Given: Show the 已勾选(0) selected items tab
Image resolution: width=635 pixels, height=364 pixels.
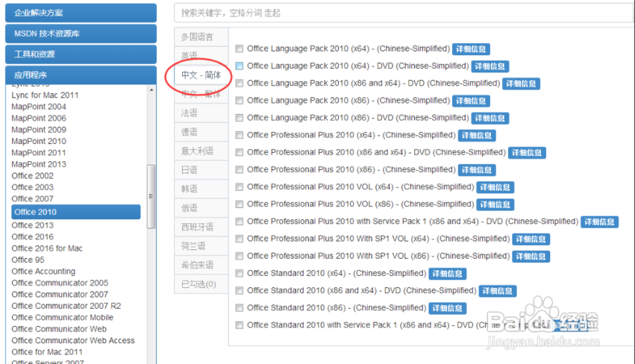Looking at the screenshot, I should (x=201, y=284).
